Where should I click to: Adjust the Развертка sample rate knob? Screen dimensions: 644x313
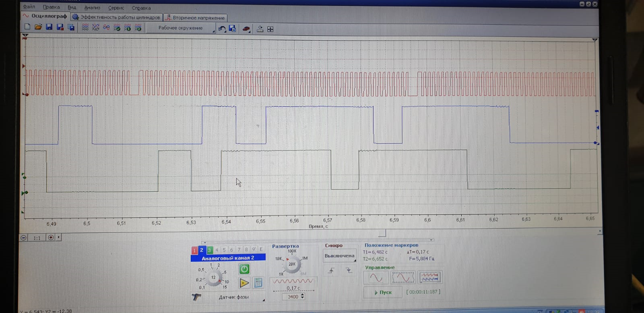[292, 265]
